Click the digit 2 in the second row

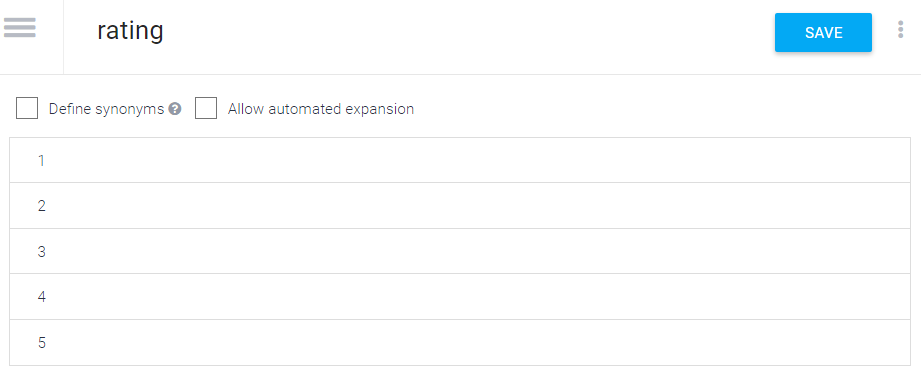(41, 205)
